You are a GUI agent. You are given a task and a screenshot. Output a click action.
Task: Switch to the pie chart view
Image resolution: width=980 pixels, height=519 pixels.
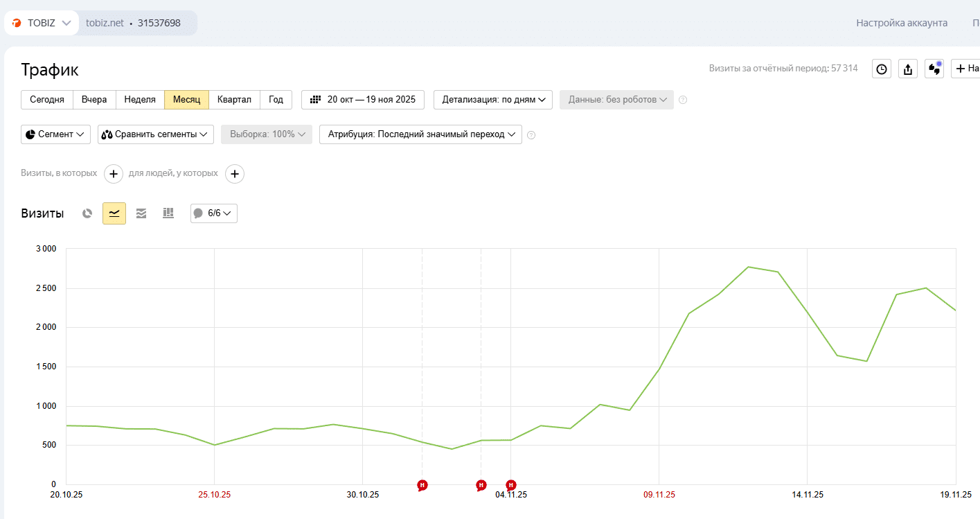point(87,213)
